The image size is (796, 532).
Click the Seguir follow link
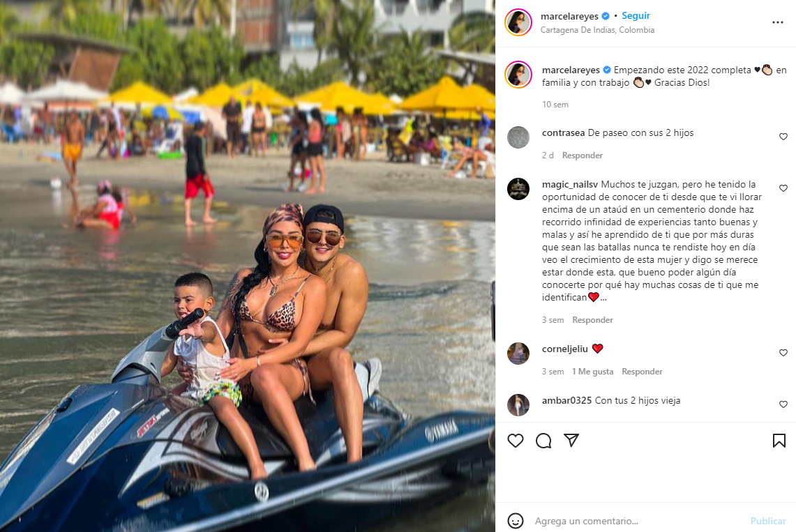[636, 16]
